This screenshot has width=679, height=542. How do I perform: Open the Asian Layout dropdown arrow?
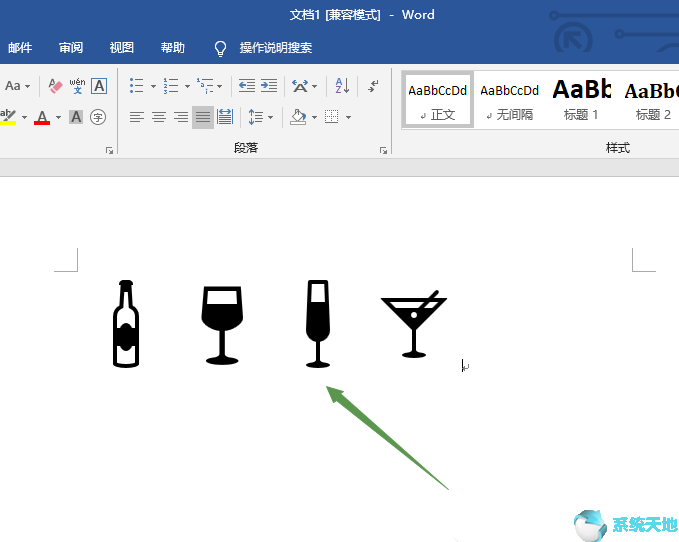click(315, 86)
